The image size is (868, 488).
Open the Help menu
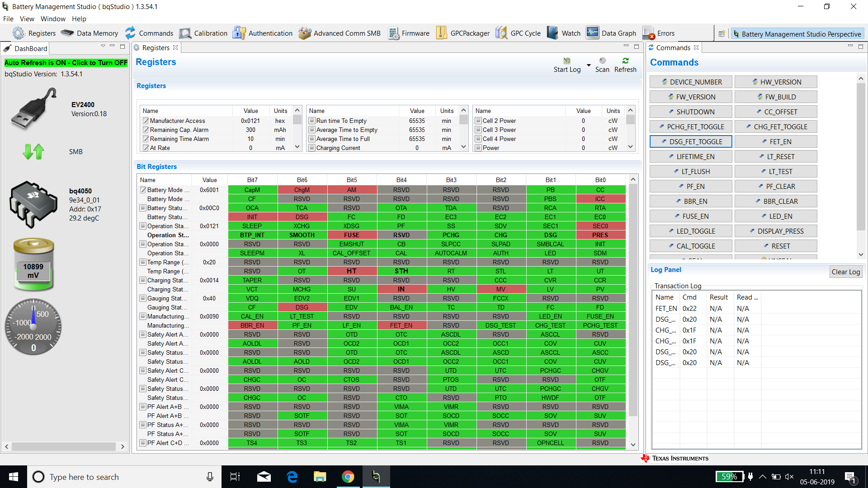pyautogui.click(x=79, y=19)
